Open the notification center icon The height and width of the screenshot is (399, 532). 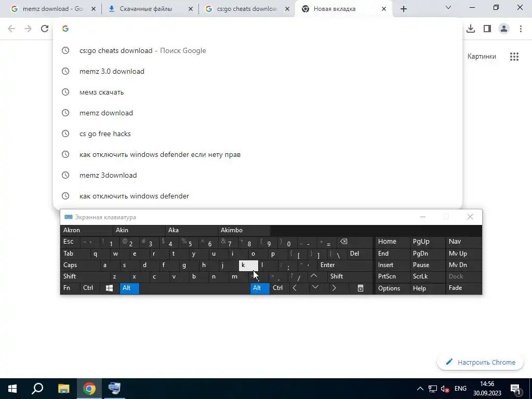(515, 389)
